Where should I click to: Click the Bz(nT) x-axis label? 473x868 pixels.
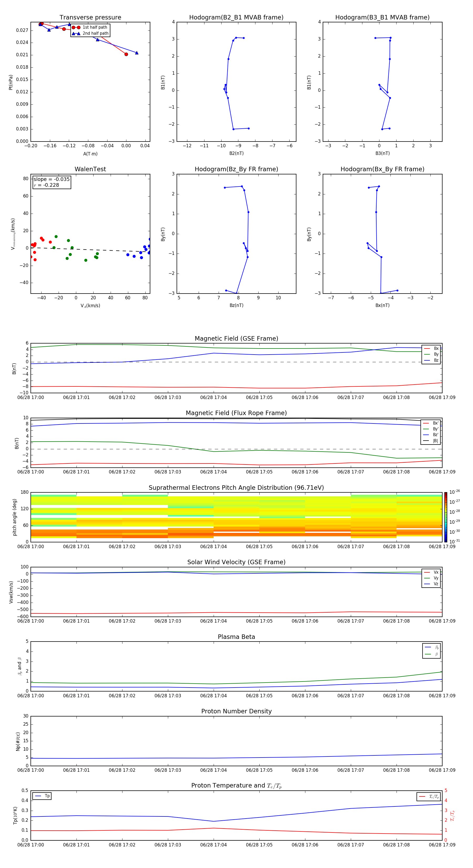[236, 305]
